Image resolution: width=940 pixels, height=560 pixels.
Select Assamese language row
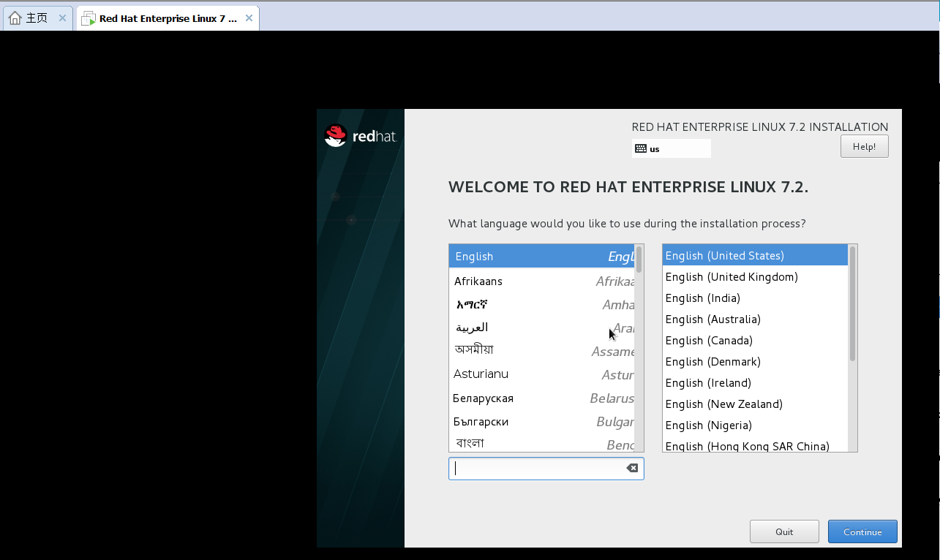[x=541, y=351]
